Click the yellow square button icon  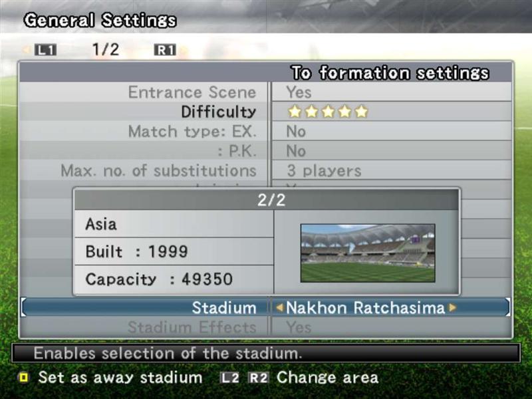[x=24, y=378]
